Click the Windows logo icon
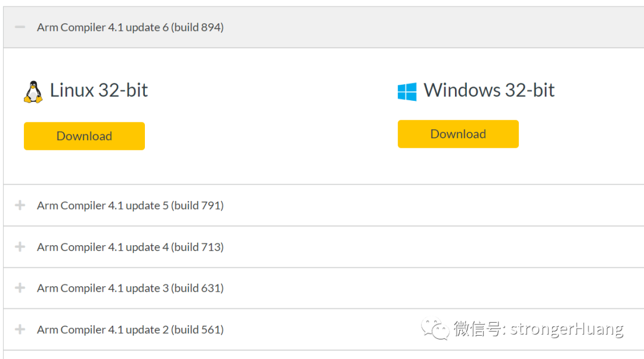 click(x=407, y=92)
